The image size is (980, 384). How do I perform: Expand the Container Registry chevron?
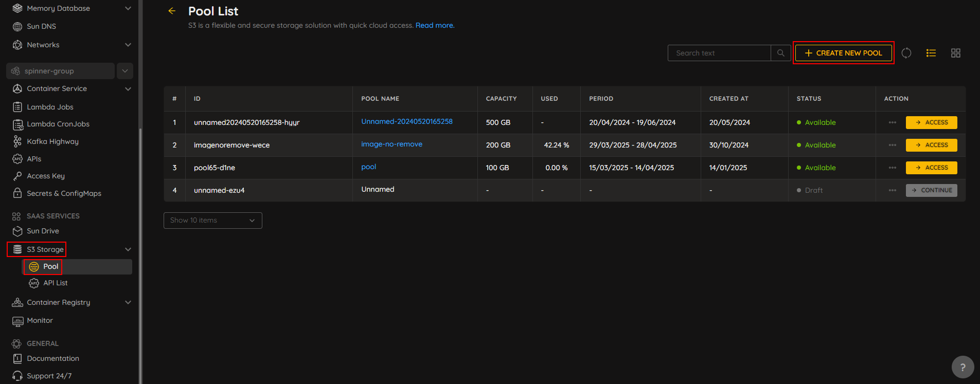128,302
